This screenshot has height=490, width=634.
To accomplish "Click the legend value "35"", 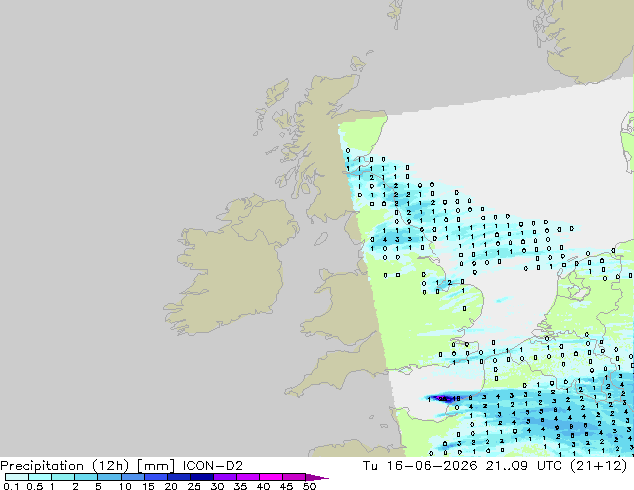I will 240,486.
